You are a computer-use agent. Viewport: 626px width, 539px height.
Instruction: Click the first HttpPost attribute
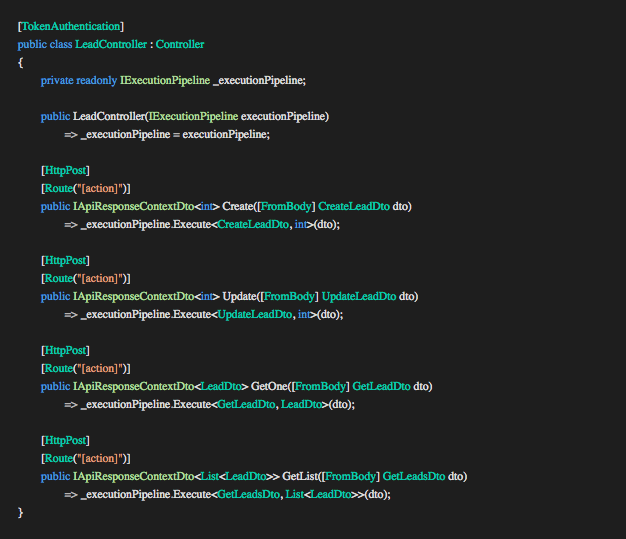click(65, 170)
